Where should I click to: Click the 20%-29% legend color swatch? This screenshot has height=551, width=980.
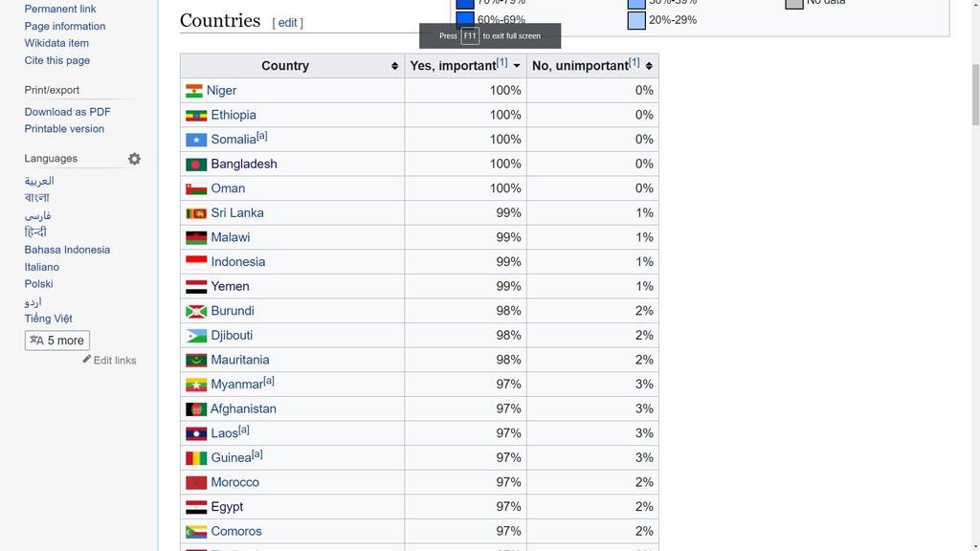click(636, 20)
